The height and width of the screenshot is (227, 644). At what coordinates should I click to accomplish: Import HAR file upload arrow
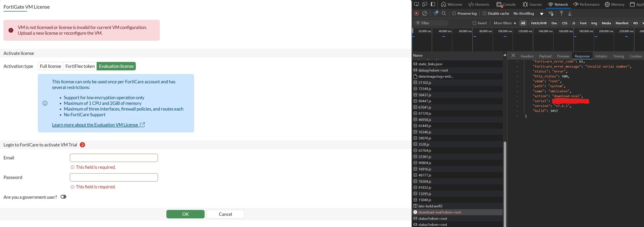click(x=561, y=13)
